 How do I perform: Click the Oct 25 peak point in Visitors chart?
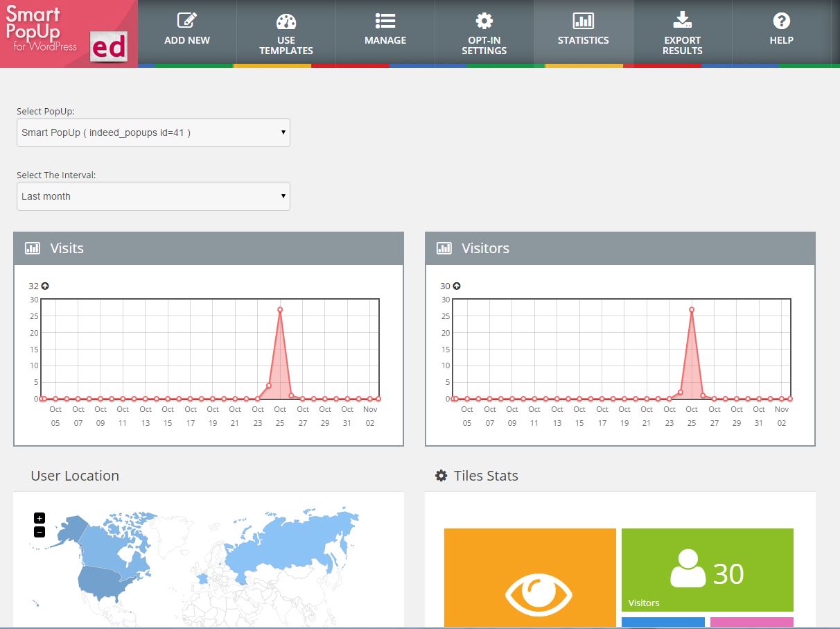pyautogui.click(x=692, y=310)
